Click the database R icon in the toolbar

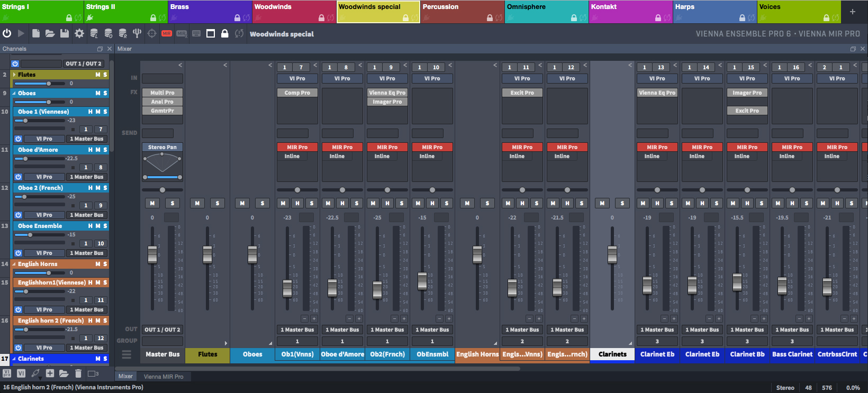coord(123,33)
